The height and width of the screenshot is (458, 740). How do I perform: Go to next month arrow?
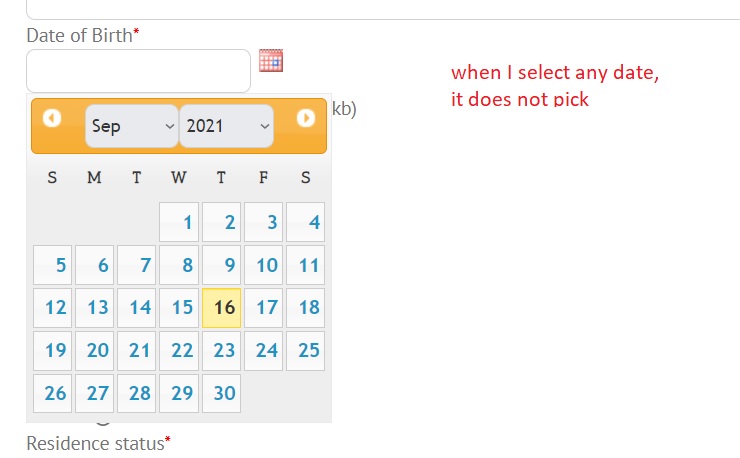[306, 118]
